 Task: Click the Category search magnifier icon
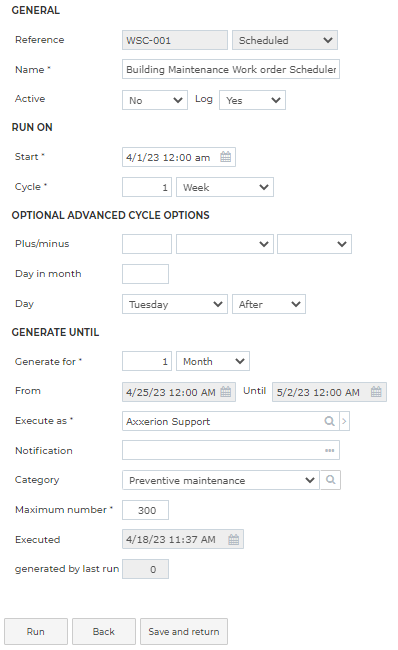click(x=330, y=480)
